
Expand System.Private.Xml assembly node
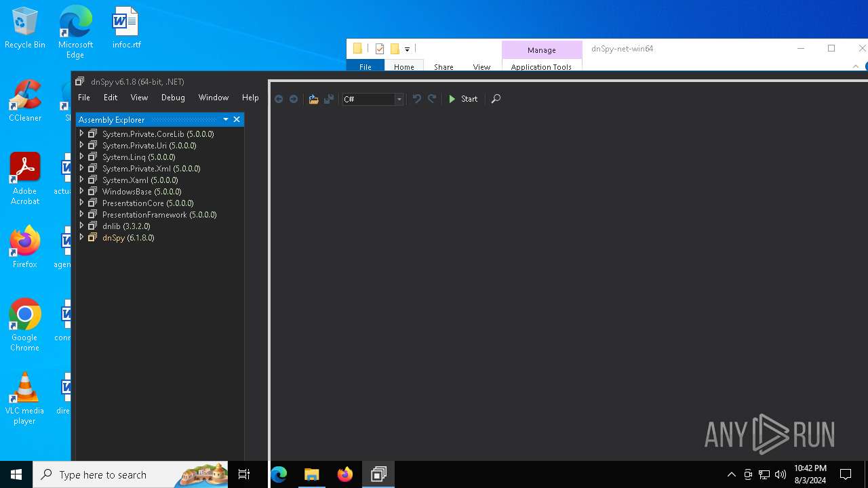point(81,168)
